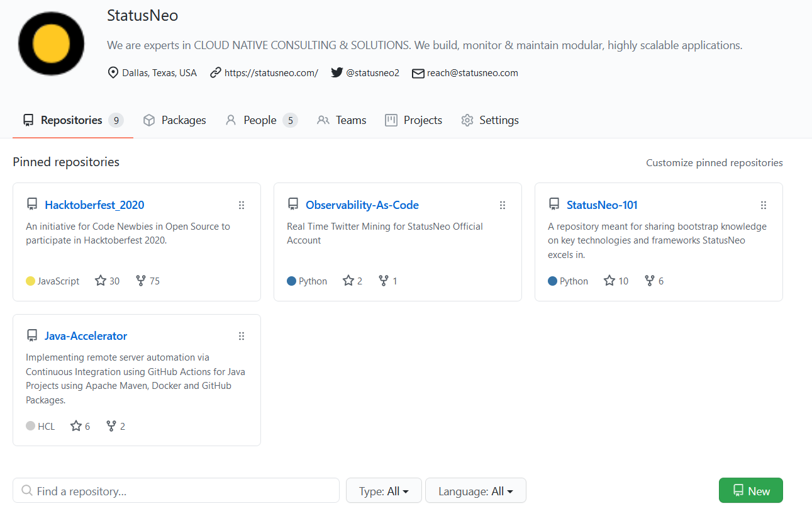The height and width of the screenshot is (511, 812).
Task: Switch to the Packages tab
Action: (x=174, y=120)
